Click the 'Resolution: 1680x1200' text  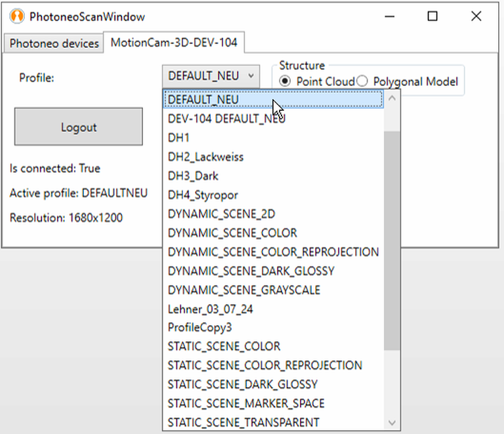tap(66, 217)
